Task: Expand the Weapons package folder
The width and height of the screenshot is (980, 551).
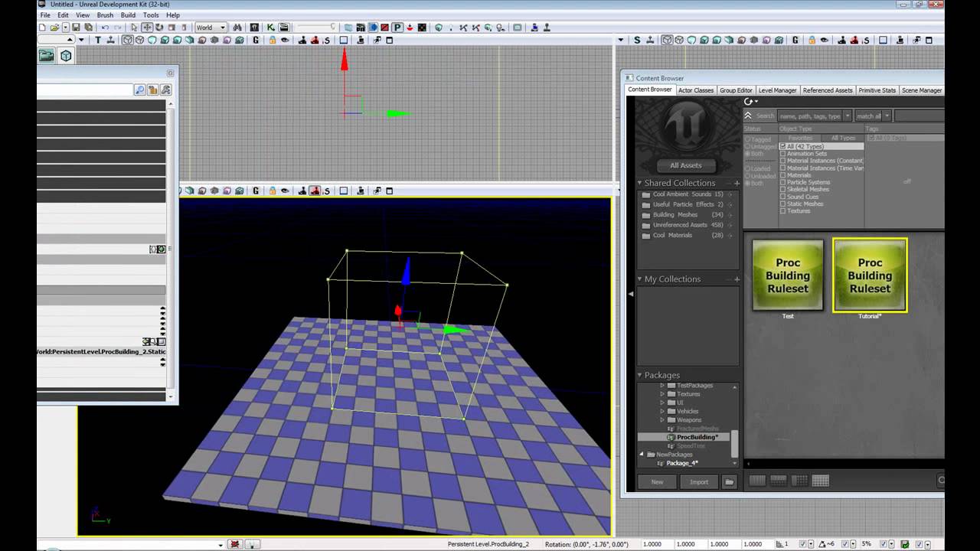Action: (x=663, y=419)
